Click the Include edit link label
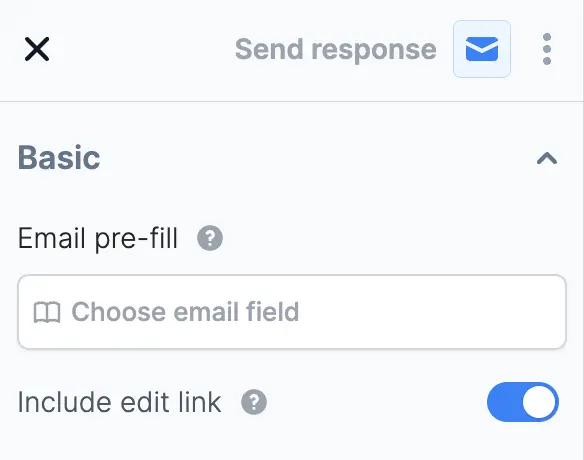Screen dimensions: 584x460 120,402
